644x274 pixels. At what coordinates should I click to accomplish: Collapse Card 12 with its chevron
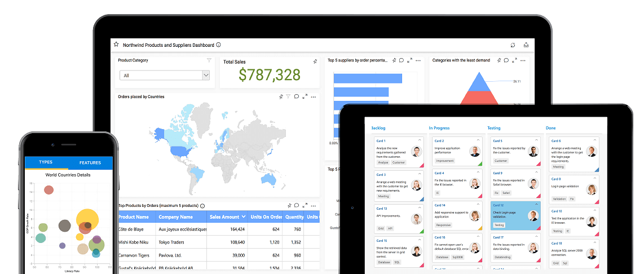pos(537,205)
